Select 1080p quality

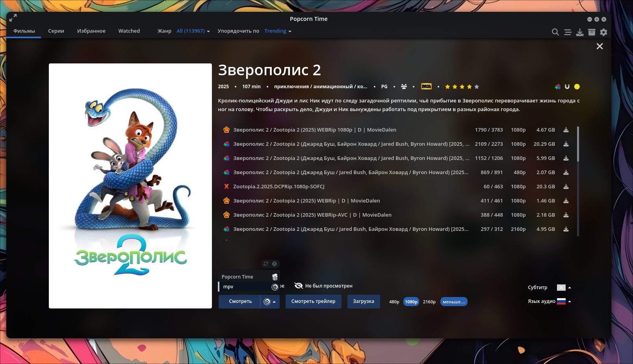(x=411, y=302)
